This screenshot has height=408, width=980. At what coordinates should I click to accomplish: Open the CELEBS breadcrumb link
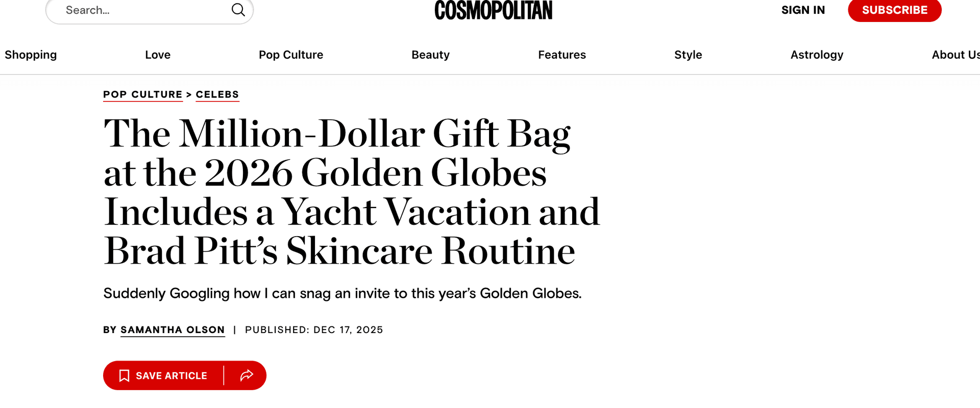[217, 94]
